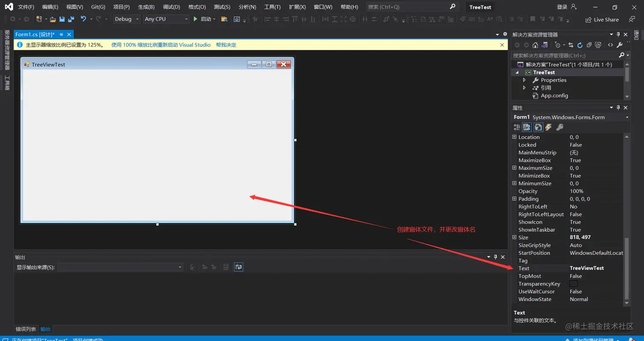Image resolution: width=644 pixels, height=341 pixels.
Task: Click the settings gear above the designer
Action: pos(505,34)
